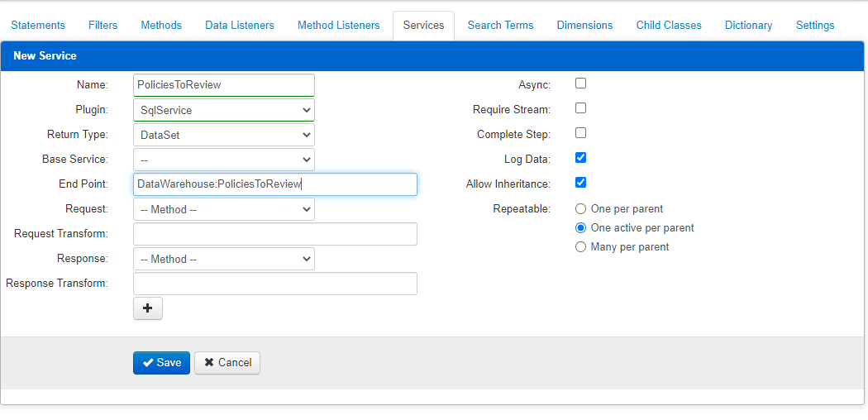This screenshot has height=420, width=868.
Task: Save the new service
Action: [x=162, y=362]
